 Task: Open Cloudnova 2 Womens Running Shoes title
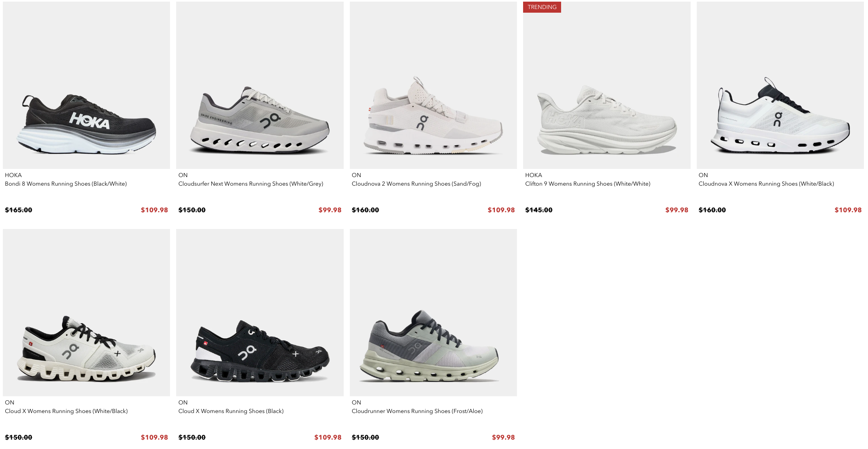(x=416, y=184)
